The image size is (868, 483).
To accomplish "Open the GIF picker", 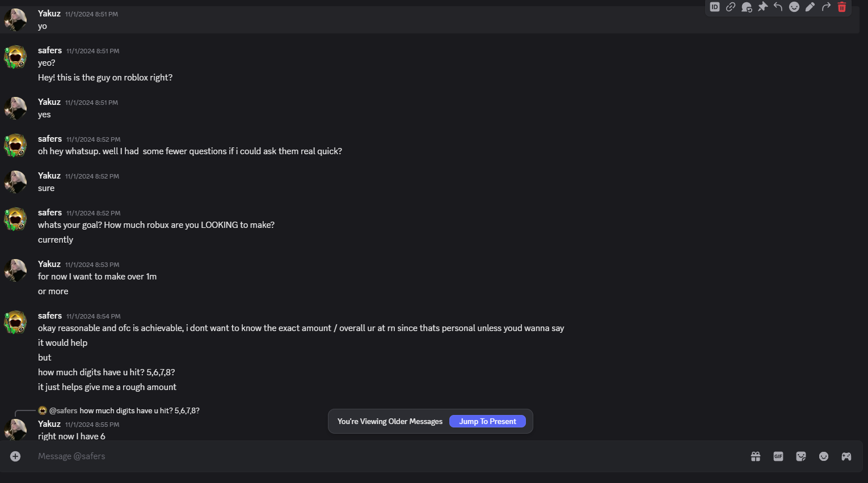I will (x=778, y=456).
